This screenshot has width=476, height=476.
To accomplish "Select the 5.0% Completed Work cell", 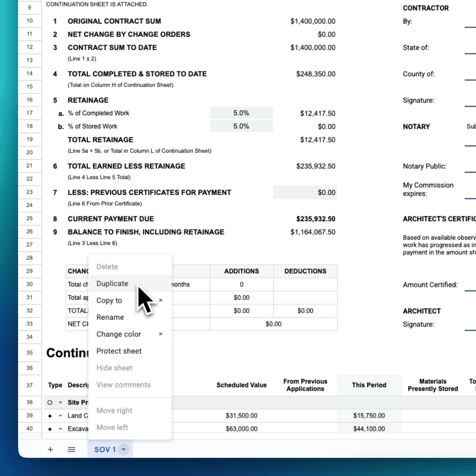I will (241, 113).
